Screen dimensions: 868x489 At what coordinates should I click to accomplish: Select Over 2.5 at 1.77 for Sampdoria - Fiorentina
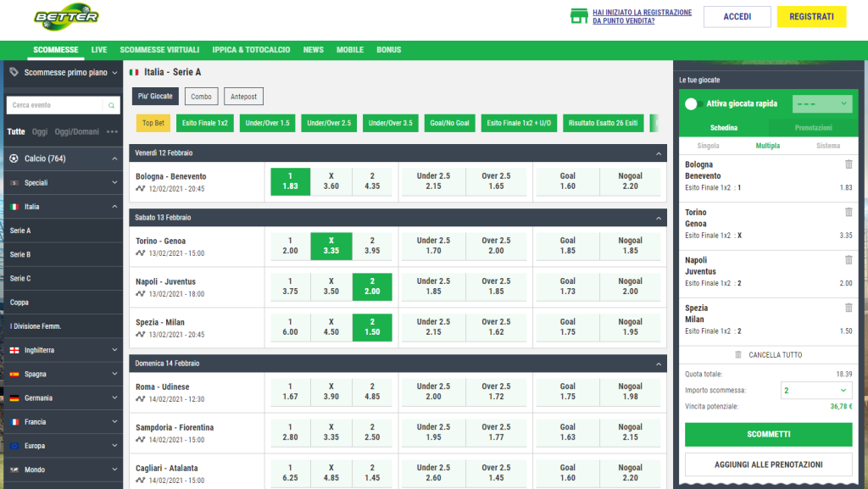coord(496,432)
